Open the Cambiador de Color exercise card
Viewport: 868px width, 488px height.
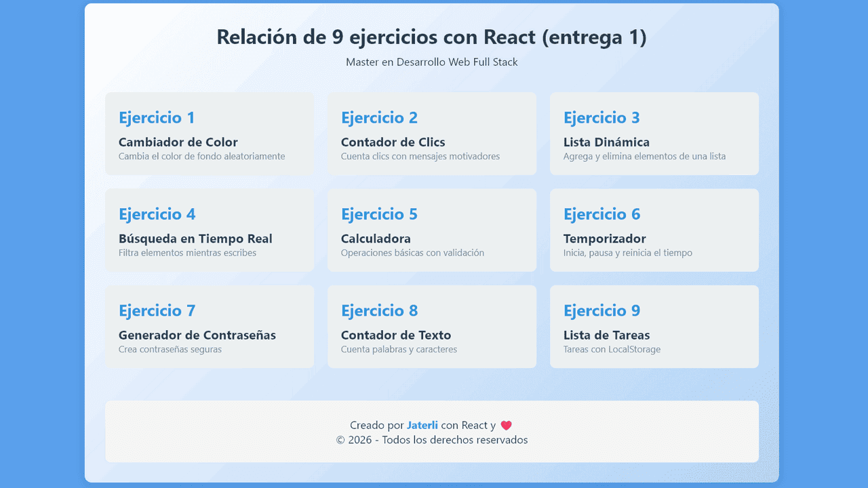pos(210,134)
